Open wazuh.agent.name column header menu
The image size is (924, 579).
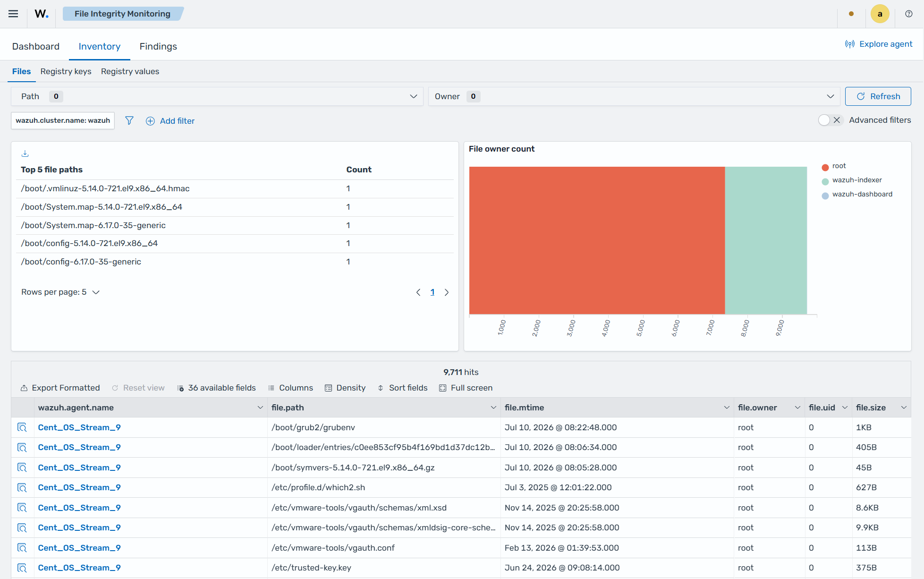click(260, 408)
